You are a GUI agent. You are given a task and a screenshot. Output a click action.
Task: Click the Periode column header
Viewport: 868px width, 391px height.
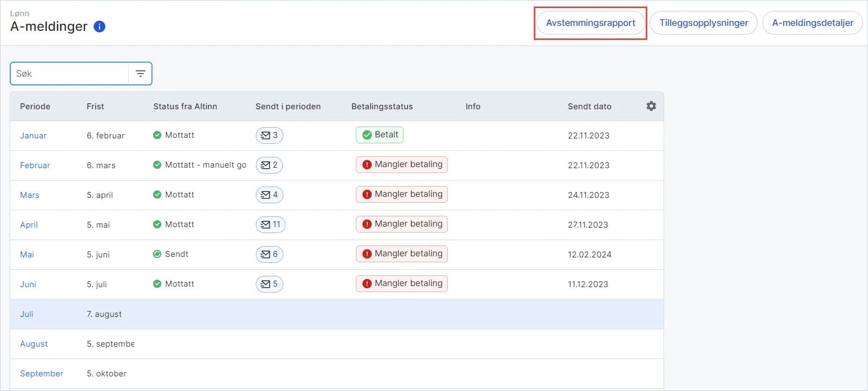coord(35,107)
